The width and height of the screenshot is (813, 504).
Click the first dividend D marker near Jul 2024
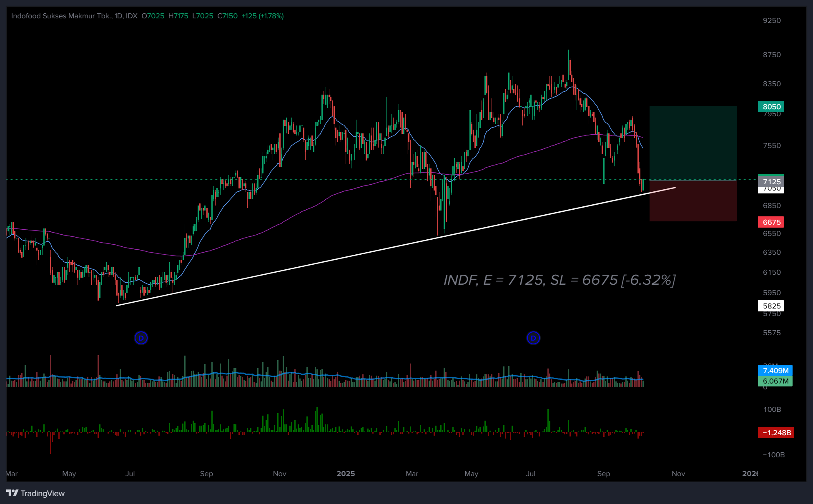141,338
